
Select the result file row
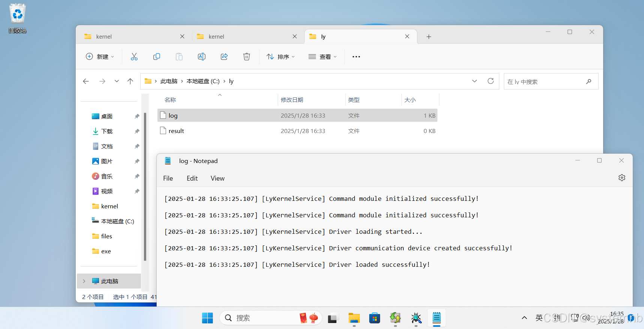pos(297,131)
